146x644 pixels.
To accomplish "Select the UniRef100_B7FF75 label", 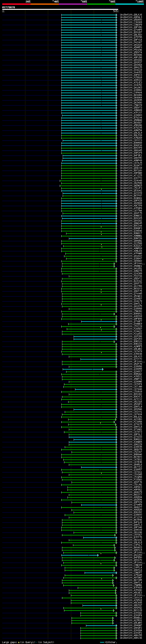I will [x=131, y=538].
